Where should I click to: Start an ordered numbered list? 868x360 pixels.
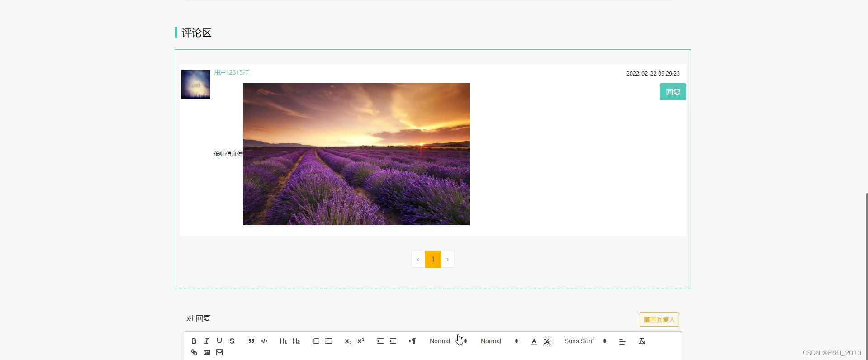[x=316, y=341]
